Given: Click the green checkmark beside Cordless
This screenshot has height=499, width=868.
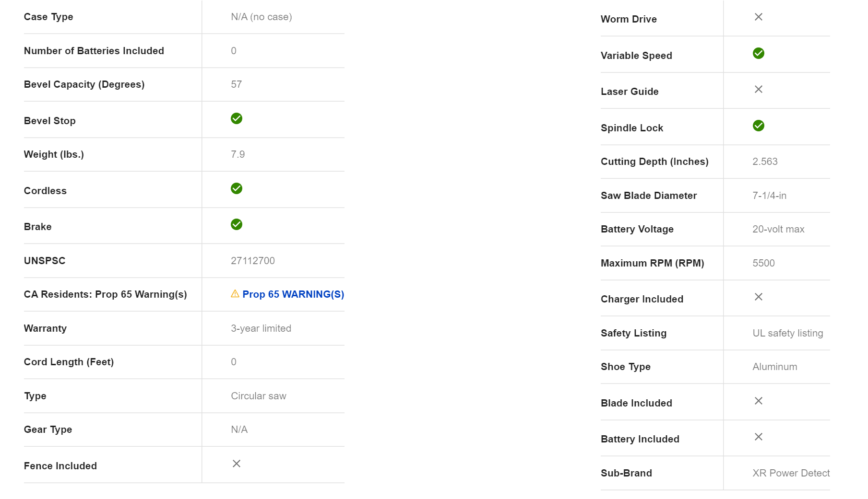Looking at the screenshot, I should point(237,188).
